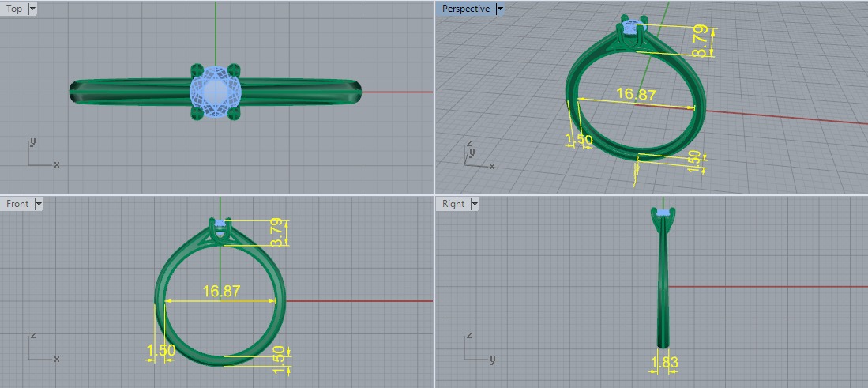Open the Perspective viewport dropdown arrow

click(500, 9)
